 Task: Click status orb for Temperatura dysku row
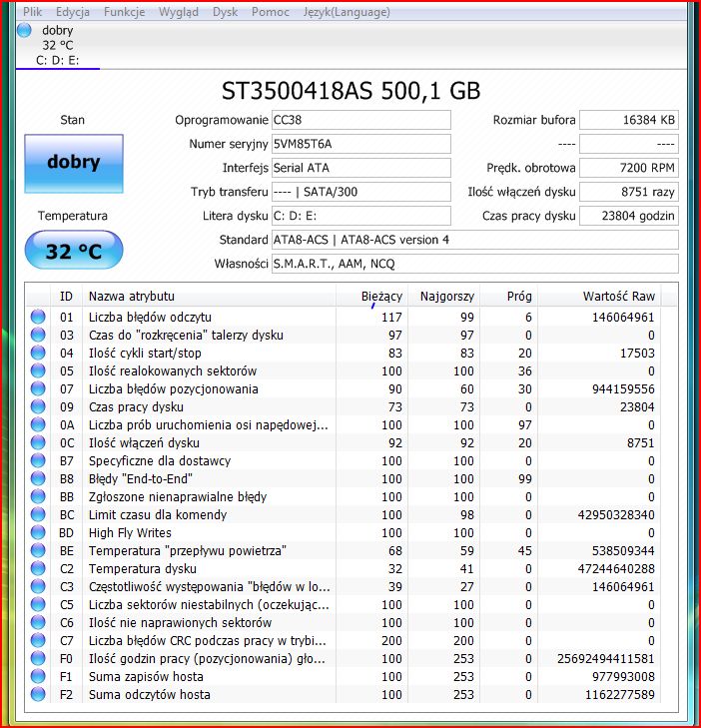click(x=38, y=568)
